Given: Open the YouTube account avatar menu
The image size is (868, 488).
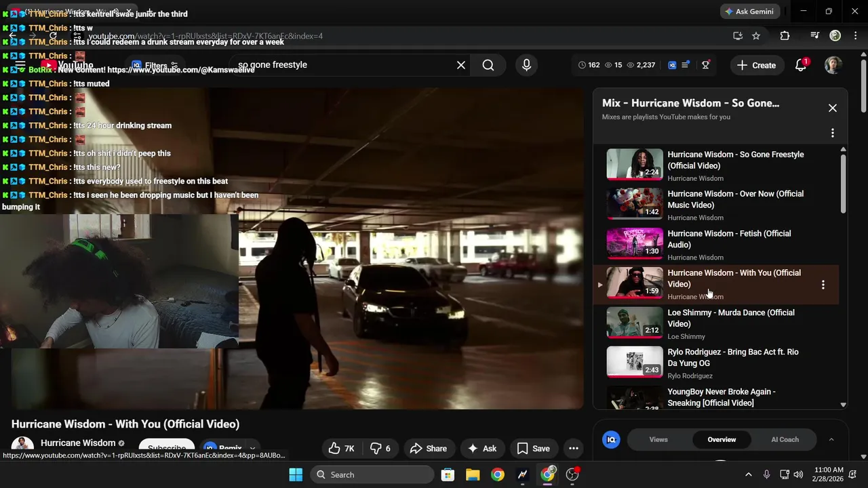Looking at the screenshot, I should (833, 65).
